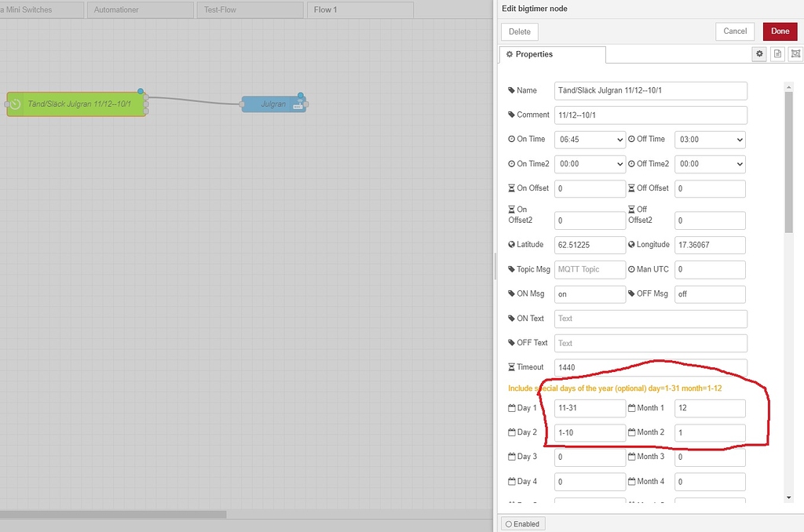
Task: Click the clock icon beside On Time
Action: [x=510, y=139]
